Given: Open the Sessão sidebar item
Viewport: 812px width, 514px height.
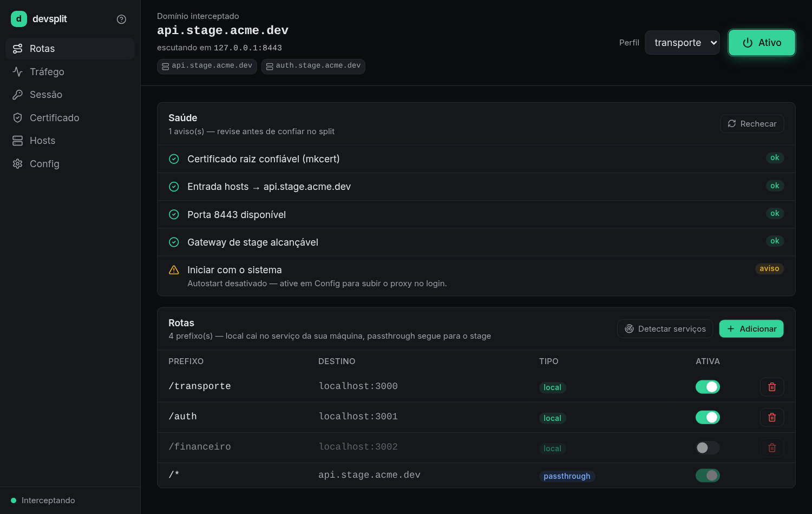Looking at the screenshot, I should pos(70,95).
